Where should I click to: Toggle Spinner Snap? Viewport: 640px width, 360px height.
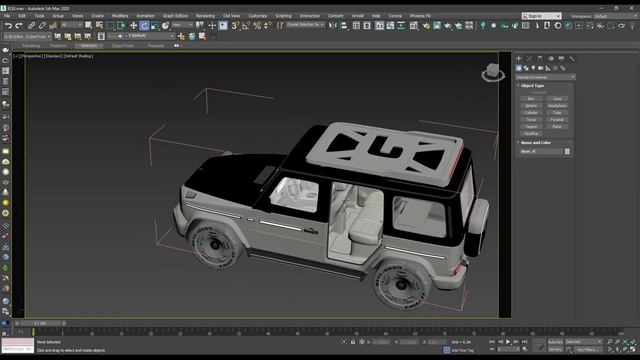coord(267,26)
